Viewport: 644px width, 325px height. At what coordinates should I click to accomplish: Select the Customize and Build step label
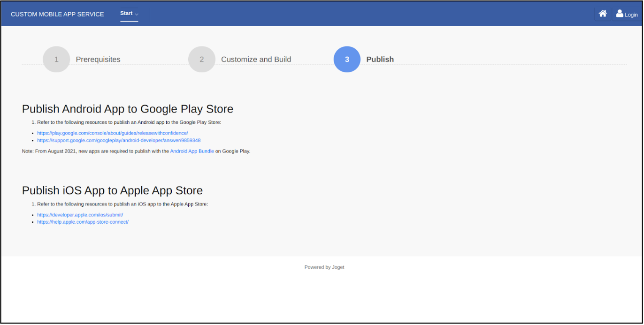(256, 60)
